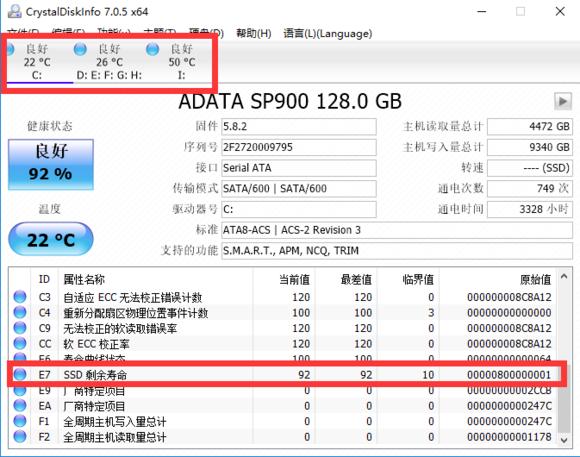Click the blue status orb above I:
Viewport: 580px width, 457px height.
click(x=152, y=48)
